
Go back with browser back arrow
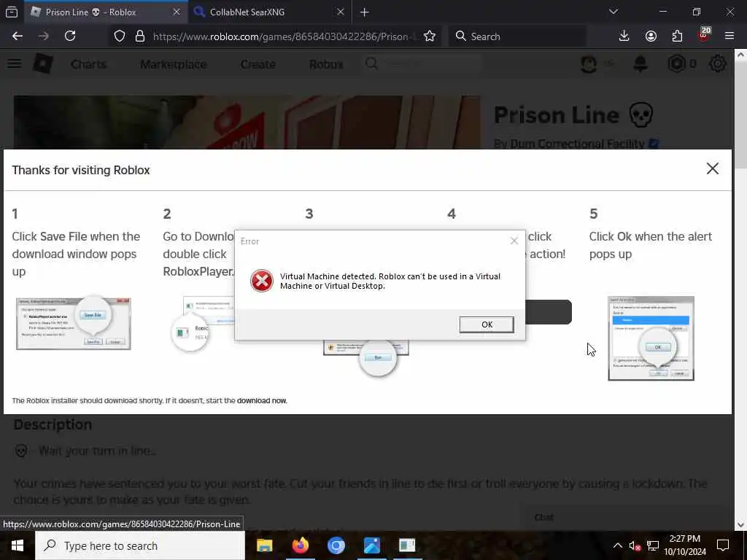pyautogui.click(x=18, y=36)
